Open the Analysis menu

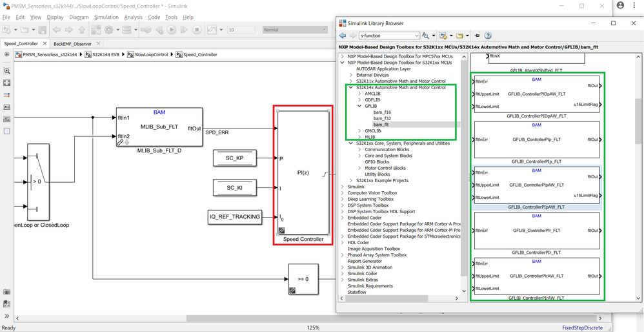pyautogui.click(x=133, y=17)
